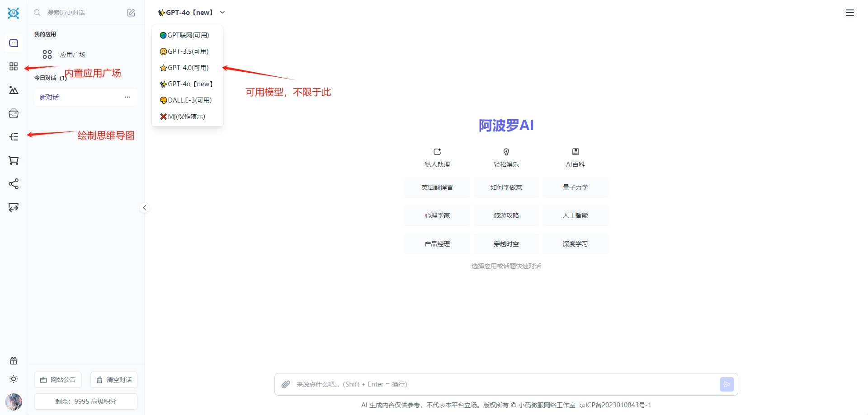Choose GPT-3.5(可用) model

(x=187, y=51)
